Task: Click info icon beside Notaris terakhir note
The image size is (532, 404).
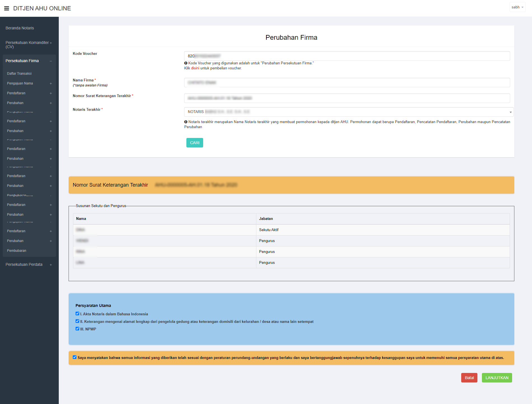Action: pos(186,122)
